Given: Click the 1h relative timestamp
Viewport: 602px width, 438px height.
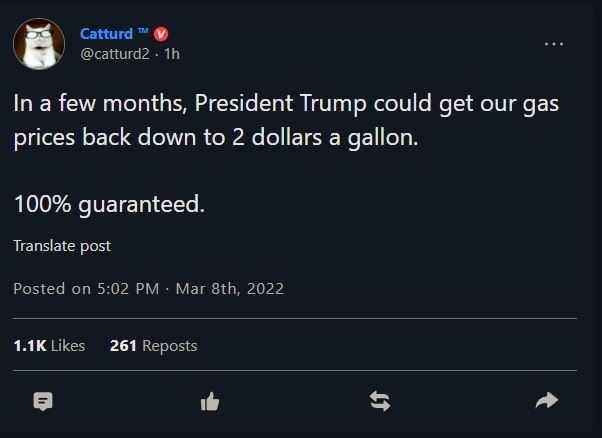Looking at the screenshot, I should click(x=172, y=54).
